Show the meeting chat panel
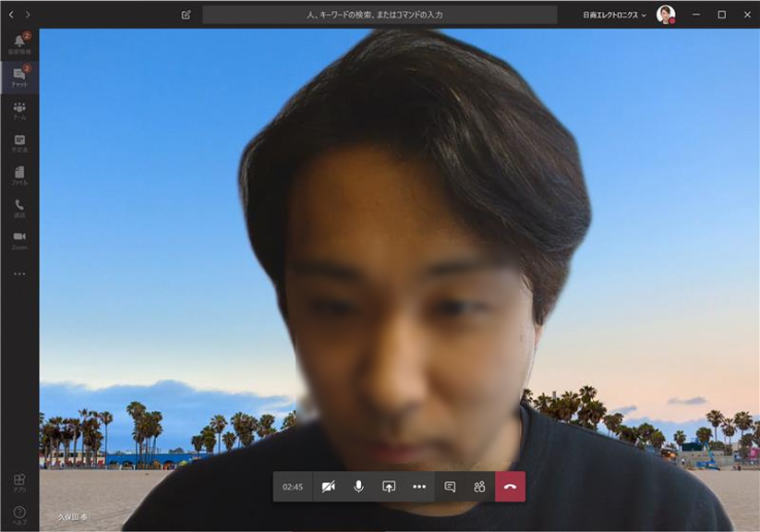Screen dimensions: 760x532 pos(450,487)
